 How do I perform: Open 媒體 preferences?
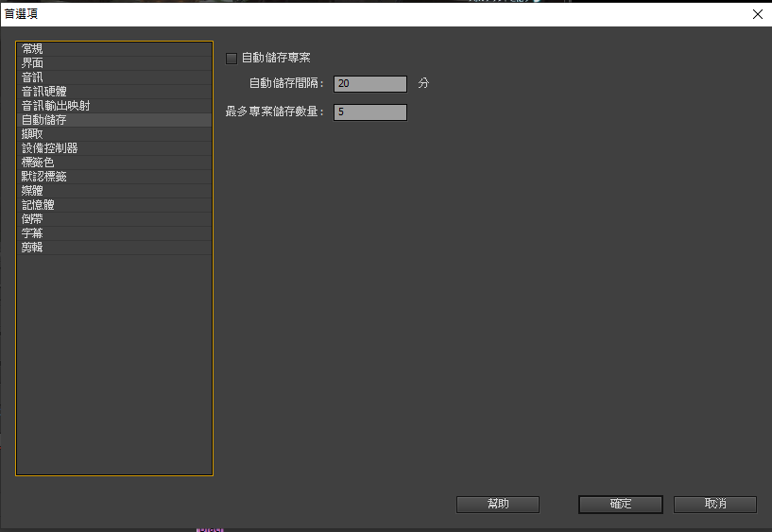click(114, 191)
